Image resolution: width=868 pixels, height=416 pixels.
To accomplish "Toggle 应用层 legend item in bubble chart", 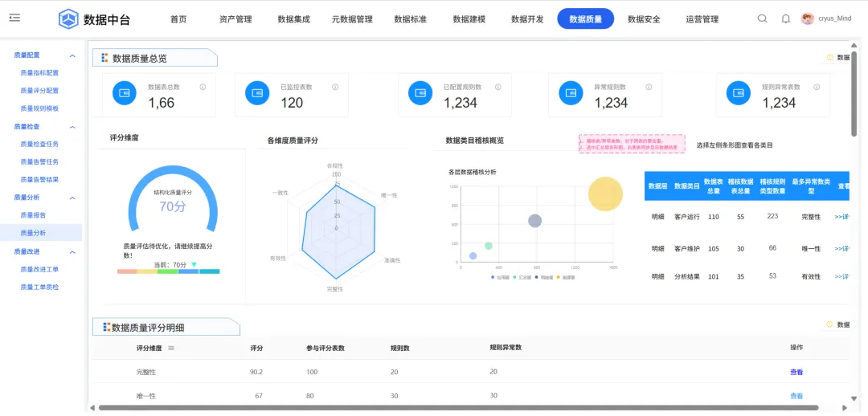I will point(500,276).
